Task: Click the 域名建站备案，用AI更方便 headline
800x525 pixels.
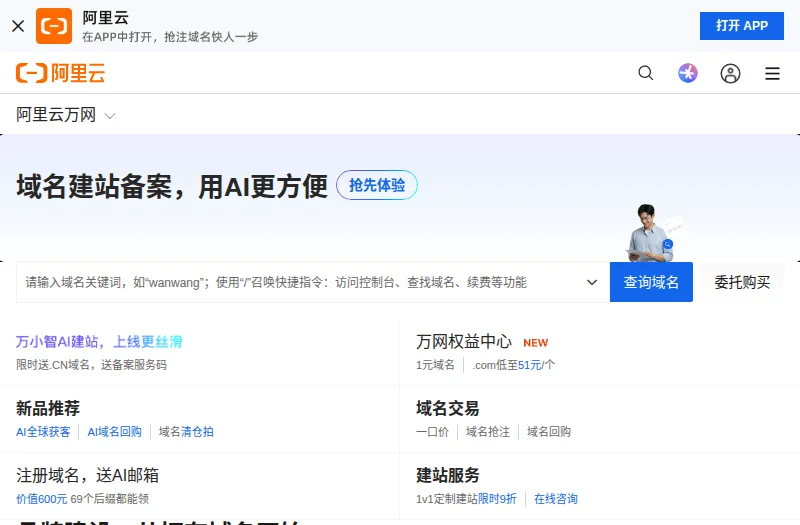Action: tap(172, 186)
